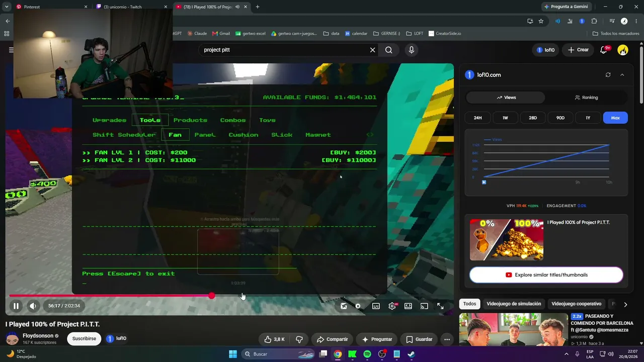Screen dimensions: 644x362
Task: Open Todos los marcadores folder
Action: (616, 34)
